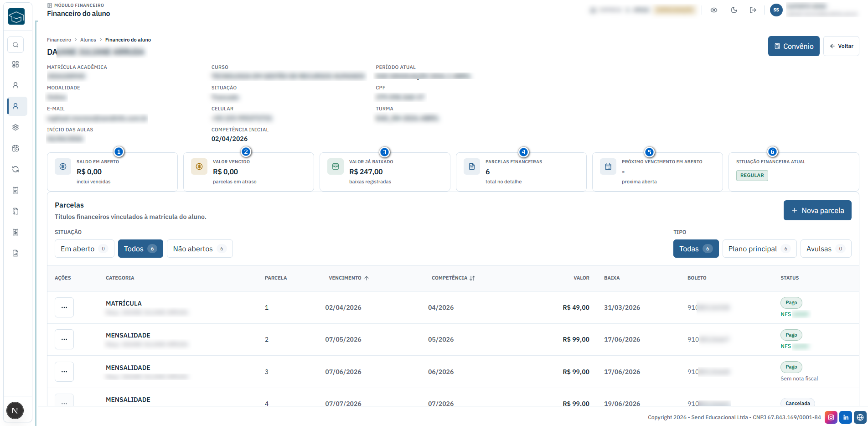The width and height of the screenshot is (868, 426).
Task: Open the perforated ticket file icon in the sidebar
Action: point(15,211)
